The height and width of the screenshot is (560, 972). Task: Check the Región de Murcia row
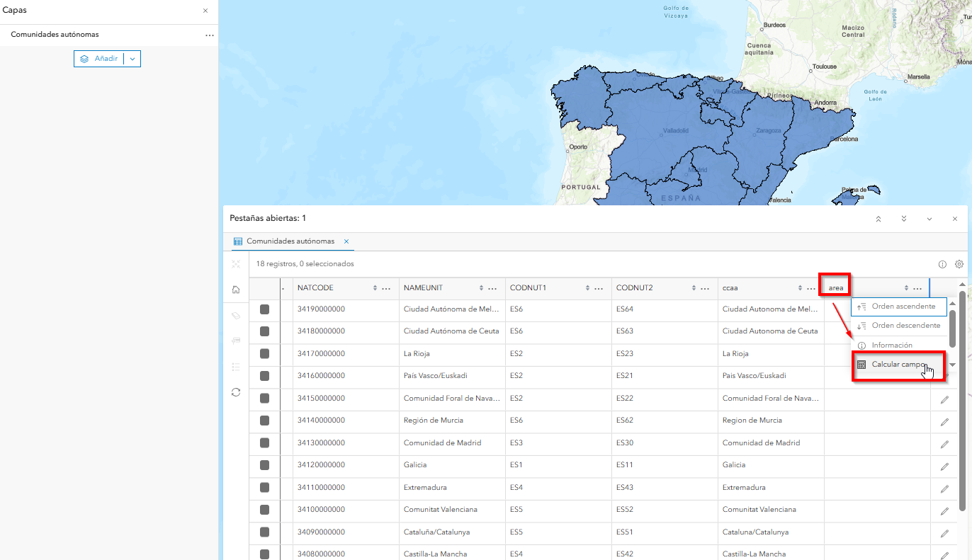265,421
